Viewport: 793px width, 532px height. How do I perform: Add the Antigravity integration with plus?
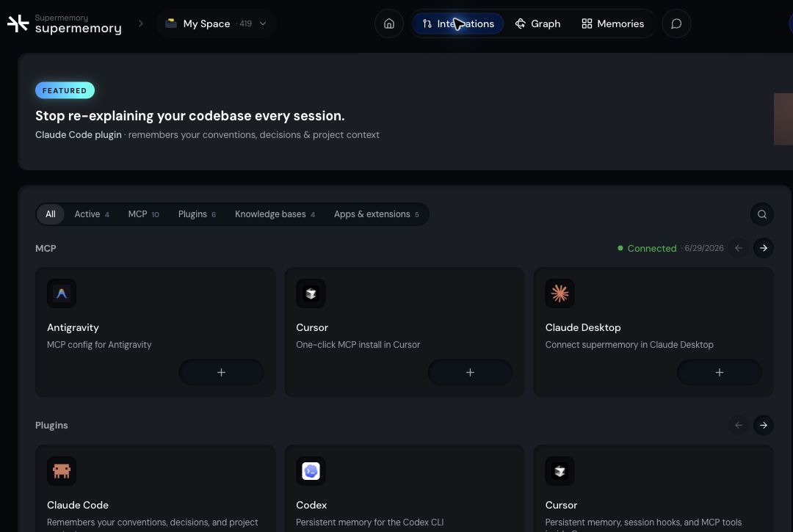point(221,372)
